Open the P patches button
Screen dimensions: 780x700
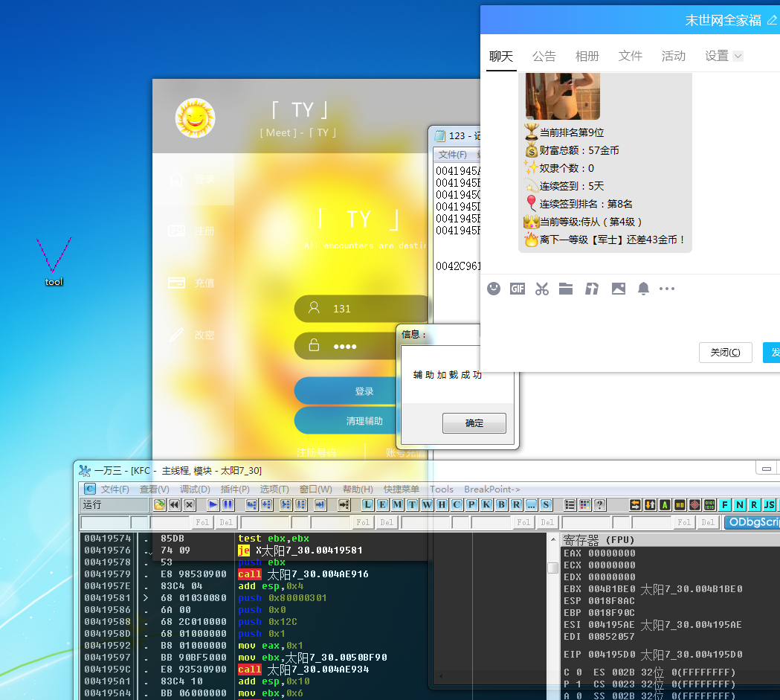[x=472, y=505]
